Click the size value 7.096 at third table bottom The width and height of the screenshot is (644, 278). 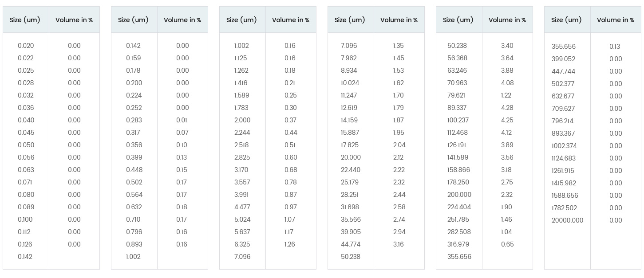tap(242, 257)
